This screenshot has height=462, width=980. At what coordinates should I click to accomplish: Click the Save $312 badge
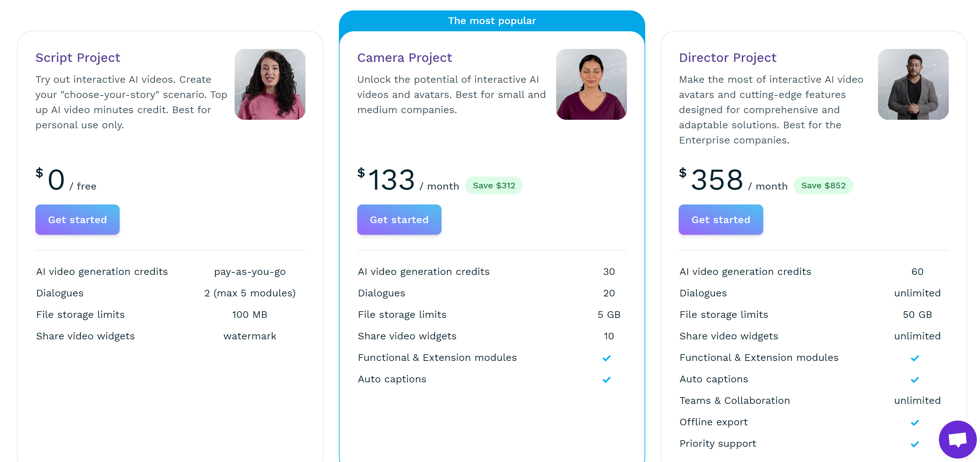click(x=493, y=186)
